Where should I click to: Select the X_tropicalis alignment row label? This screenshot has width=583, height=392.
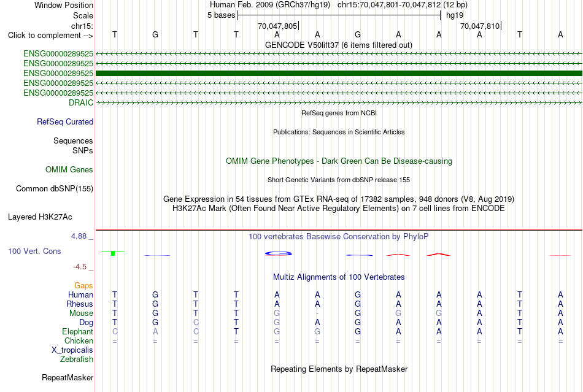[x=72, y=350]
